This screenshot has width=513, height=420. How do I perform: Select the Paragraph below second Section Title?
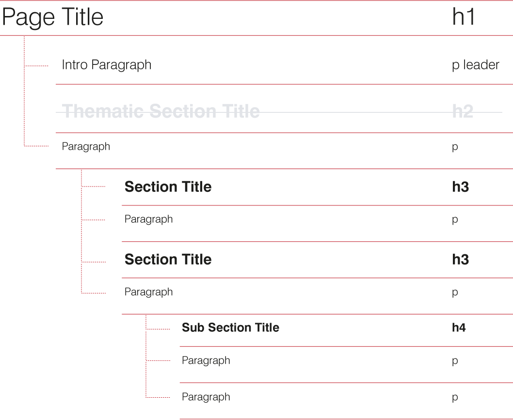pyautogui.click(x=148, y=292)
